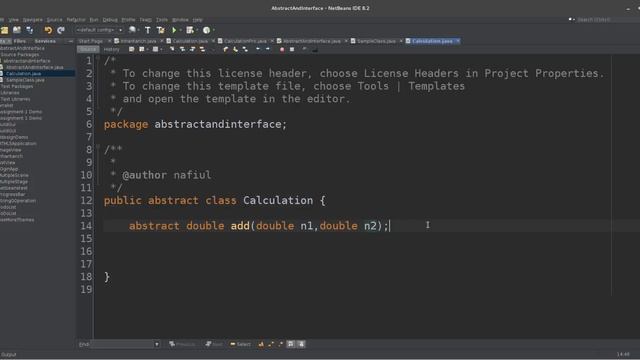Open the default config dropdown

[99, 30]
